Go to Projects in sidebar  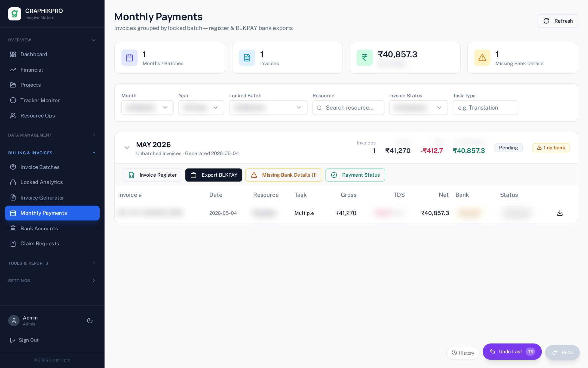click(52, 85)
